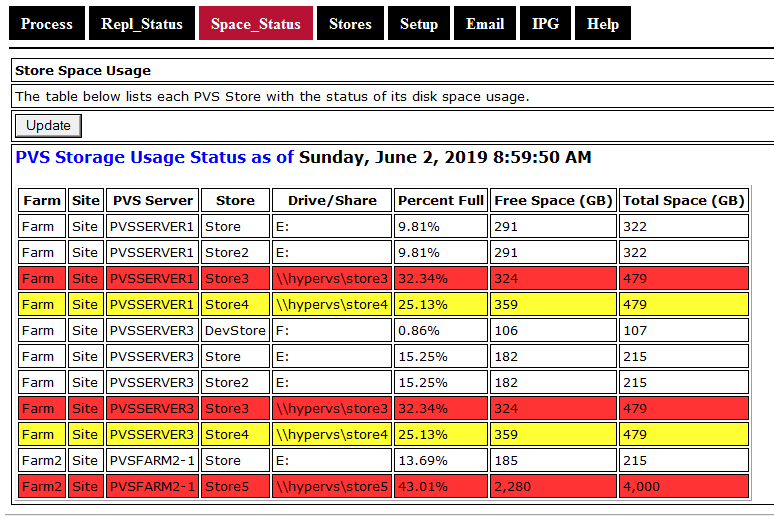Switch to the Repl_Status tab
The width and height of the screenshot is (774, 523).
coord(142,24)
